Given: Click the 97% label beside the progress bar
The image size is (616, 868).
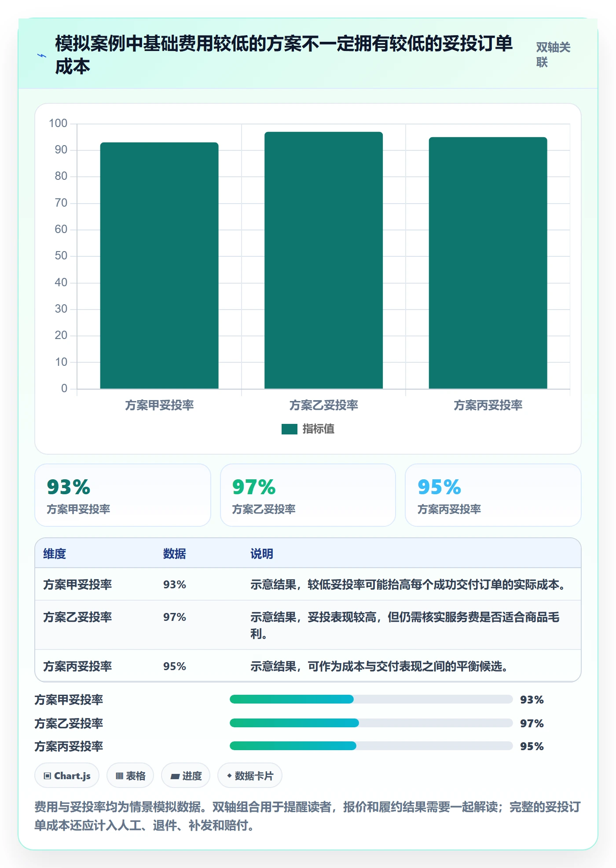Looking at the screenshot, I should point(532,723).
